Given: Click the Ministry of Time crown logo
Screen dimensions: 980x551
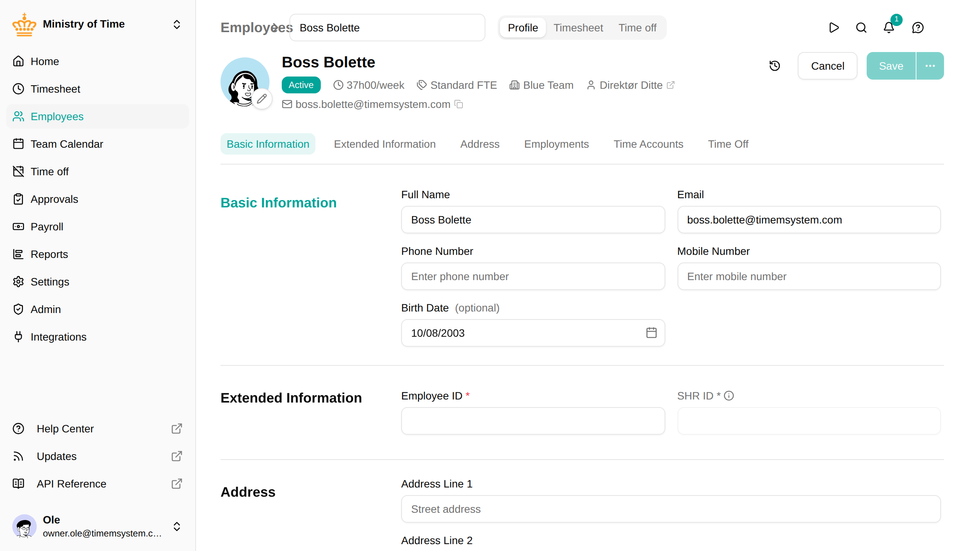Looking at the screenshot, I should point(24,24).
